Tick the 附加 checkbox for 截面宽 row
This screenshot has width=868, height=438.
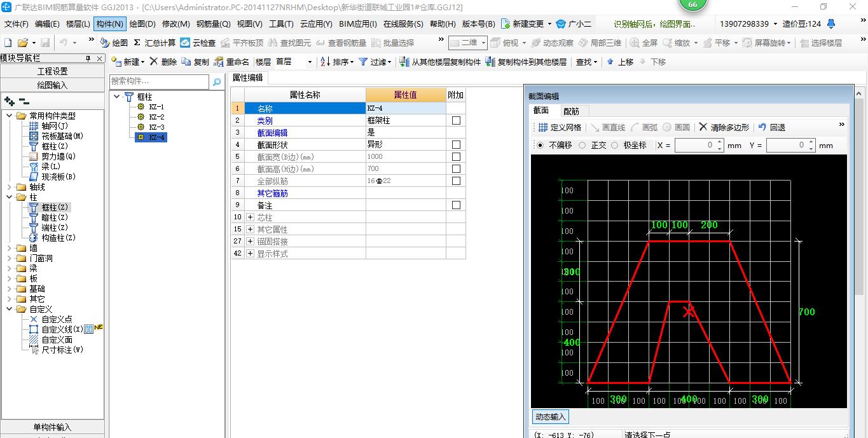tap(456, 156)
